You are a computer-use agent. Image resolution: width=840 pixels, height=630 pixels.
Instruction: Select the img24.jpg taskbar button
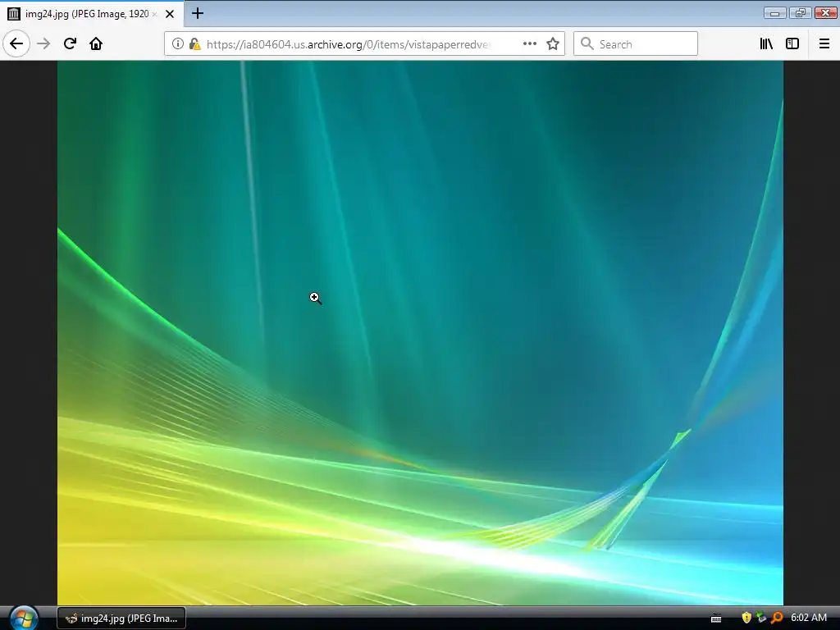click(121, 619)
